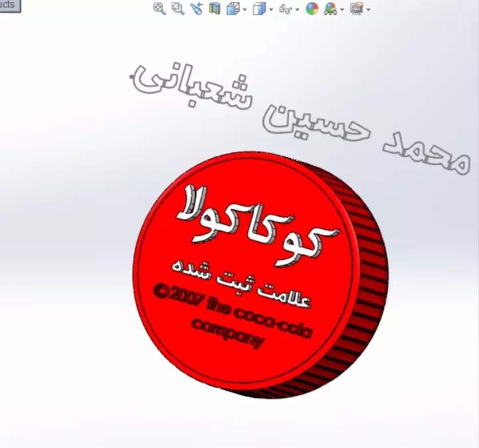Open the Hide/Show Items dropdown arrow
Screen dimensions: 479x448
tap(297, 9)
